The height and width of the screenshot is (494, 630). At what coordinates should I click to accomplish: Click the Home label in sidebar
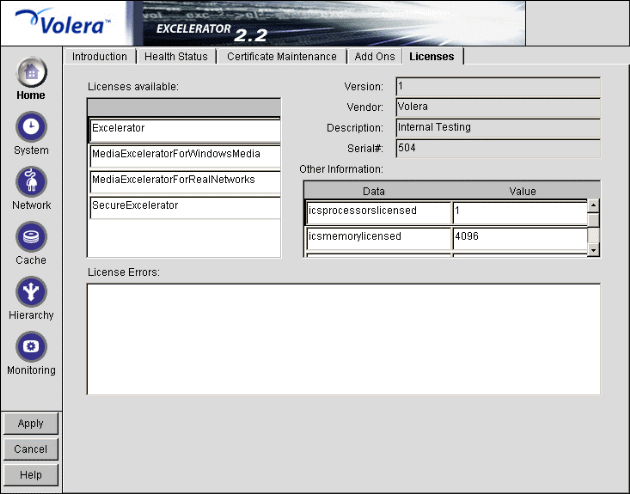click(x=31, y=95)
